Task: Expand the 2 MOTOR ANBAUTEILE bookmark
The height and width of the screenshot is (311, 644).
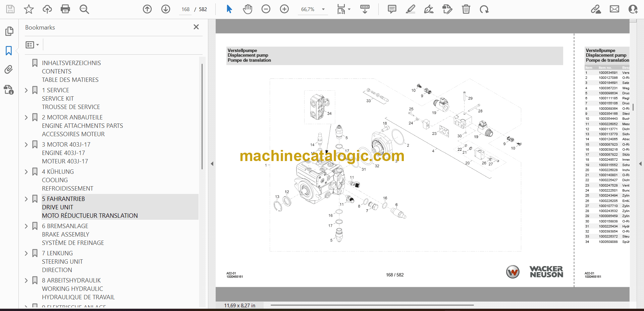Action: [x=26, y=117]
